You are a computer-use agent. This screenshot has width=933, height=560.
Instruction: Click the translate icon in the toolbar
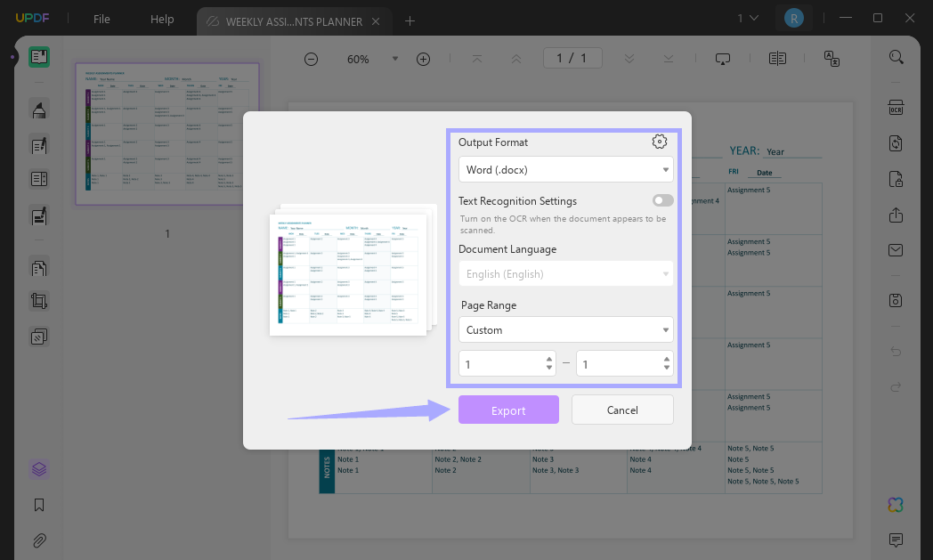pyautogui.click(x=832, y=58)
